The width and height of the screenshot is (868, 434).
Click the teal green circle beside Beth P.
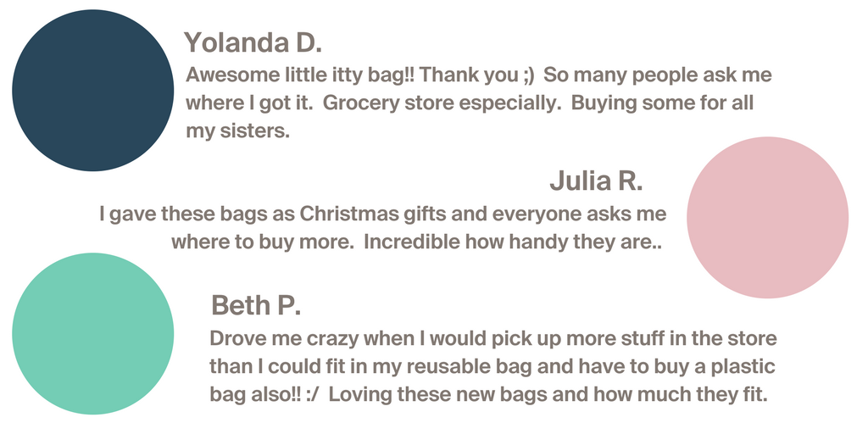pyautogui.click(x=93, y=334)
